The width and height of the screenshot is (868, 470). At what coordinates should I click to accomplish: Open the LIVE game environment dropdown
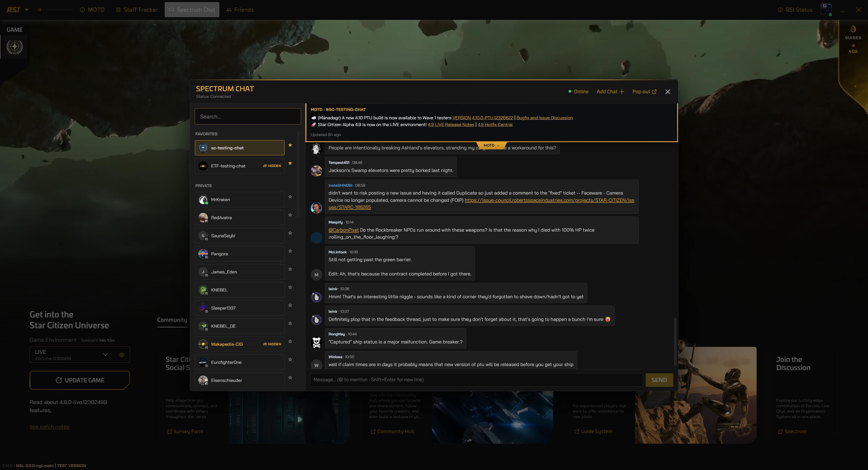click(71, 355)
